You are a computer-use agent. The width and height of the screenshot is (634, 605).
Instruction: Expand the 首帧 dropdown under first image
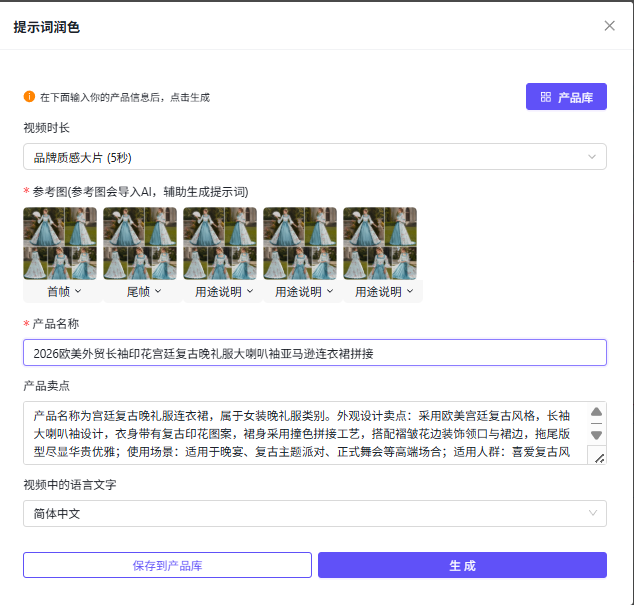63,291
